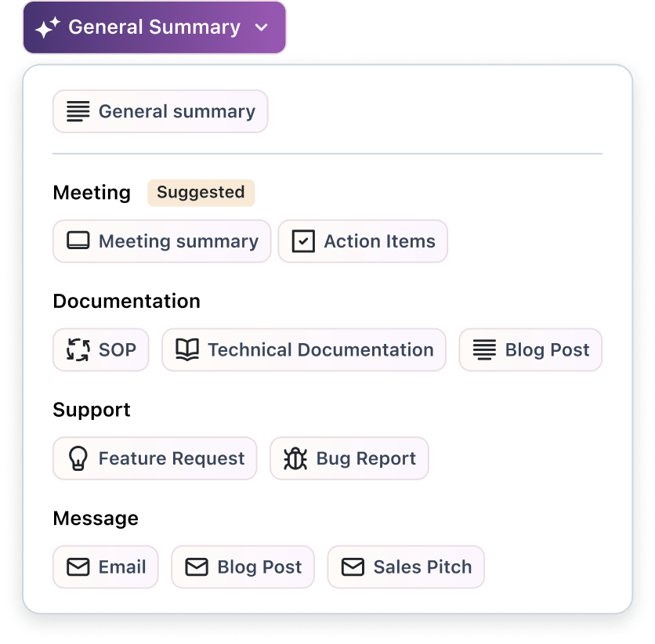Select the General summary template
Image resolution: width=655 pixels, height=644 pixels.
click(x=161, y=111)
